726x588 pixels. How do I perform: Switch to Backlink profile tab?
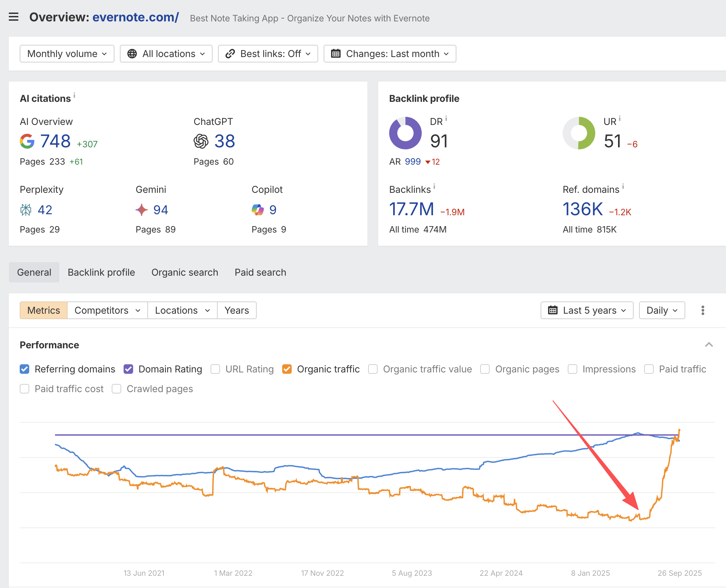102,272
